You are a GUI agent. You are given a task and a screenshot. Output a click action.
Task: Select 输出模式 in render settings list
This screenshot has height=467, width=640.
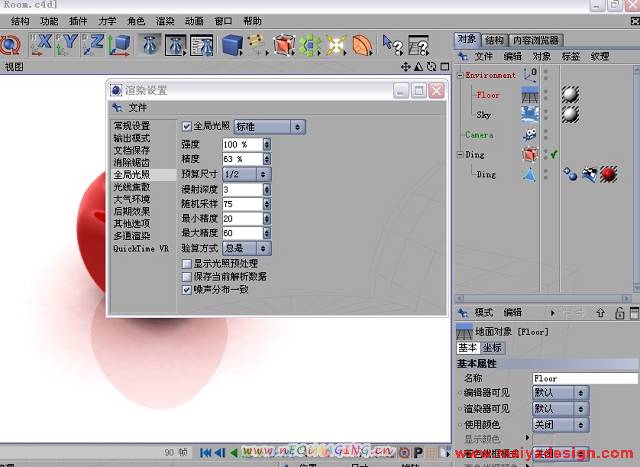tap(131, 138)
